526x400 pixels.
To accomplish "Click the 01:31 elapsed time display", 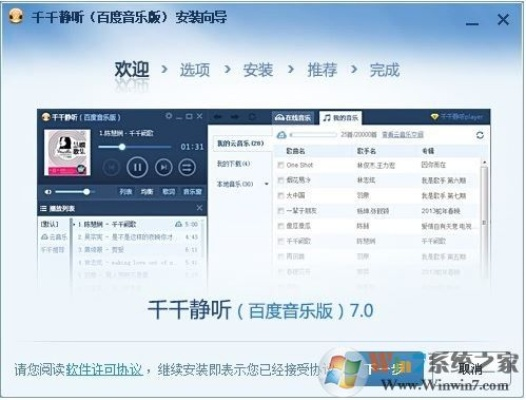I will pyautogui.click(x=192, y=147).
